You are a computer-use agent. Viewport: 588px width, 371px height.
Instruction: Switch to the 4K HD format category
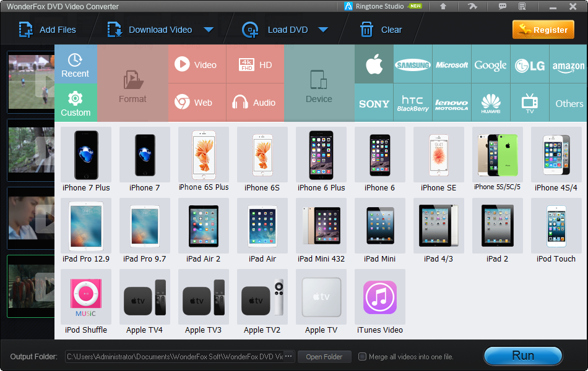256,64
